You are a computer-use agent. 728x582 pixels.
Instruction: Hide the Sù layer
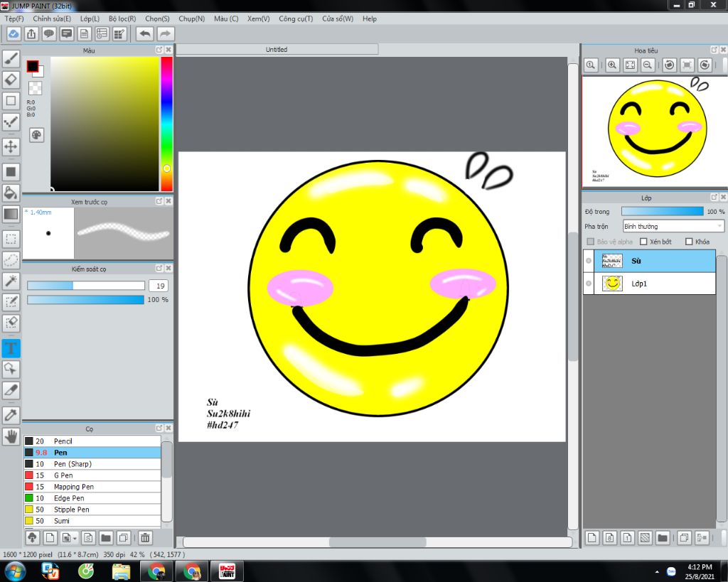pyautogui.click(x=589, y=261)
